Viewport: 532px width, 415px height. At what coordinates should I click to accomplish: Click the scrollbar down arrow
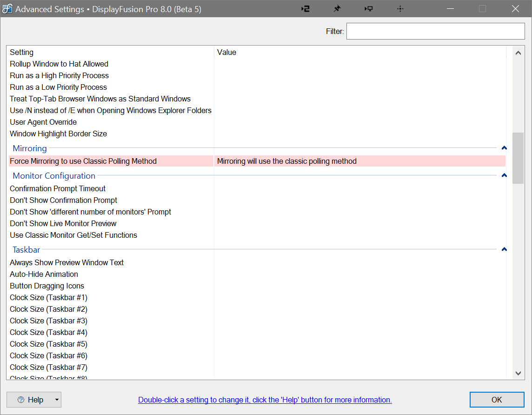coord(518,373)
